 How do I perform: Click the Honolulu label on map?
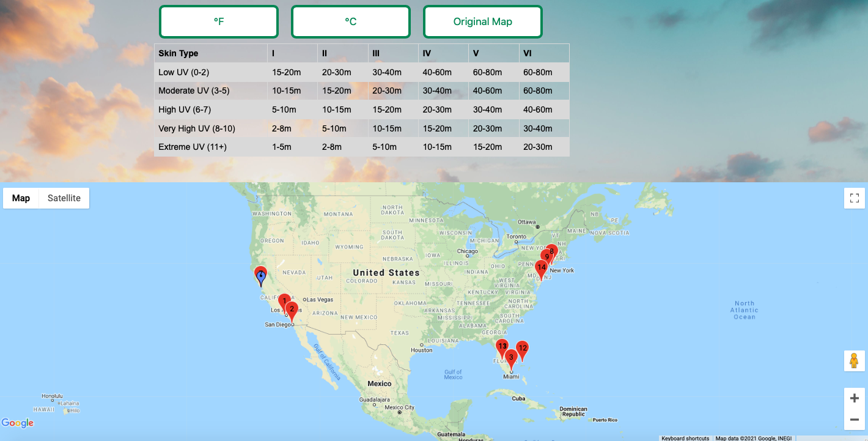click(x=53, y=396)
